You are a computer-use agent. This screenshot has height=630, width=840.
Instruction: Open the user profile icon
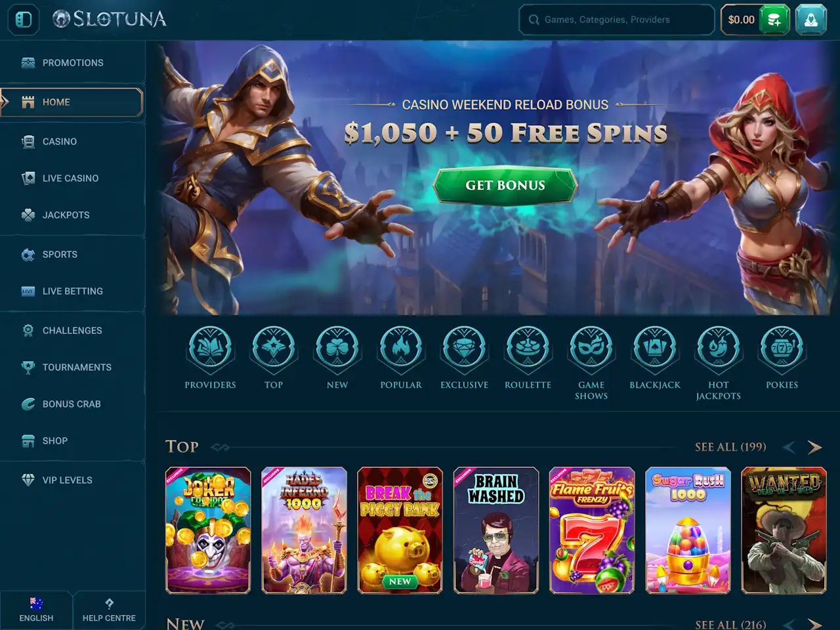[x=811, y=20]
